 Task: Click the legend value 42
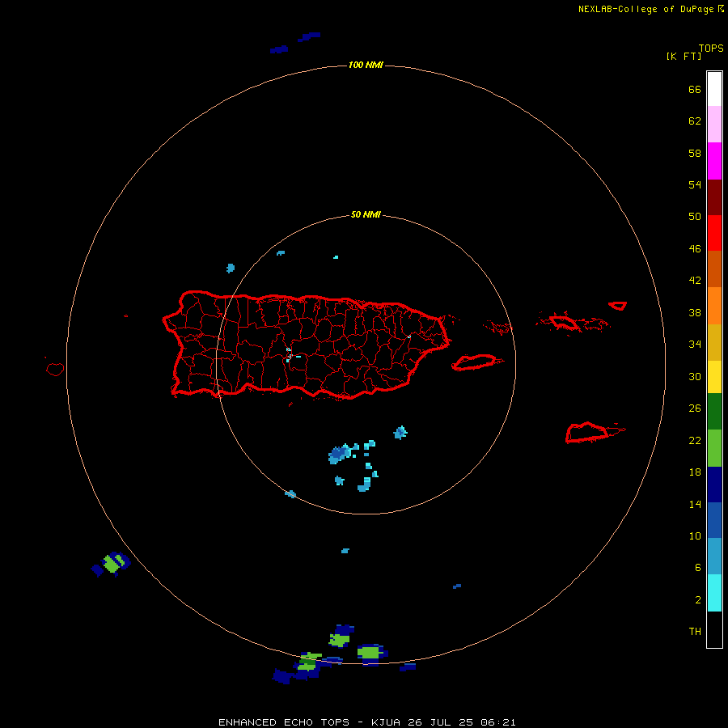(x=695, y=280)
